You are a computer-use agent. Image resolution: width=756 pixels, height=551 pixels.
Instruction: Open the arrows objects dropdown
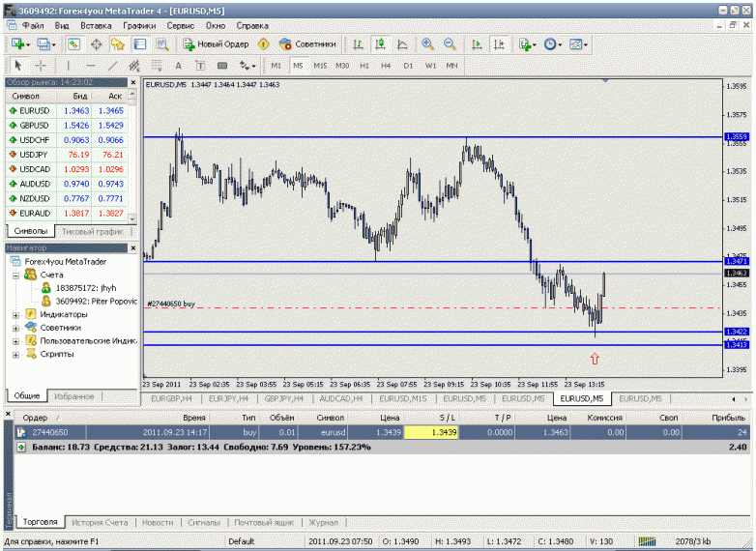[253, 66]
